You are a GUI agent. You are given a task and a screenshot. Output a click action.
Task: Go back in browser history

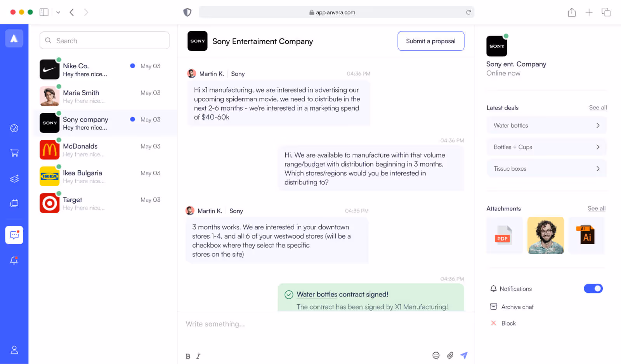coord(72,12)
